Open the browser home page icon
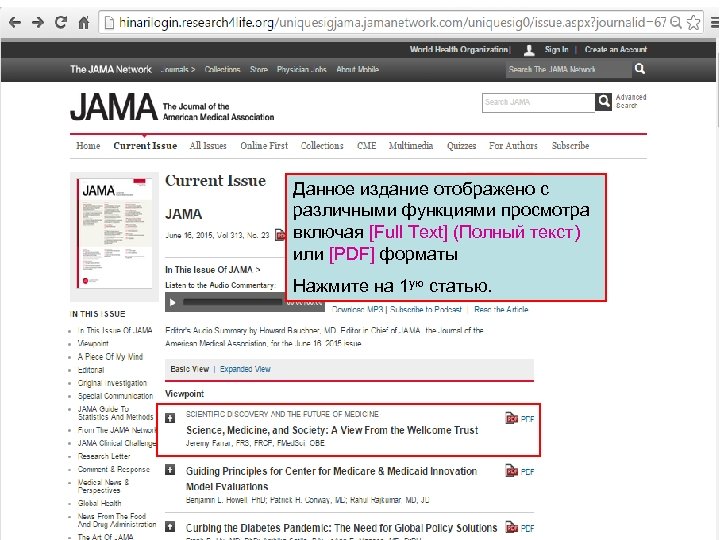This screenshot has width=720, height=540. [x=83, y=22]
